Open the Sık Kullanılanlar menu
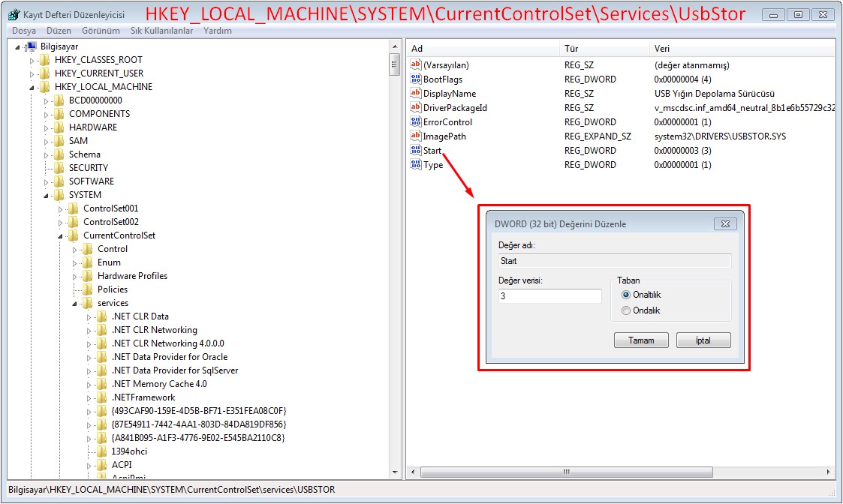The width and height of the screenshot is (843, 504). 161,31
